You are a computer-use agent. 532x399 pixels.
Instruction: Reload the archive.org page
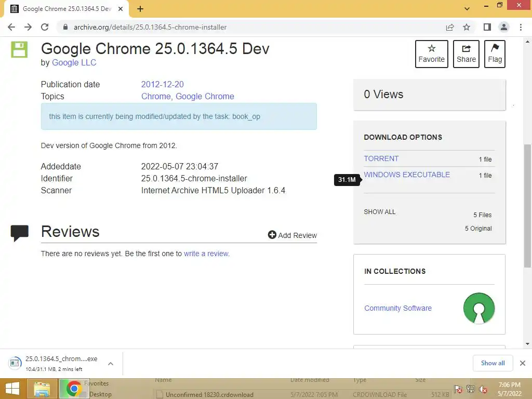pyautogui.click(x=45, y=27)
